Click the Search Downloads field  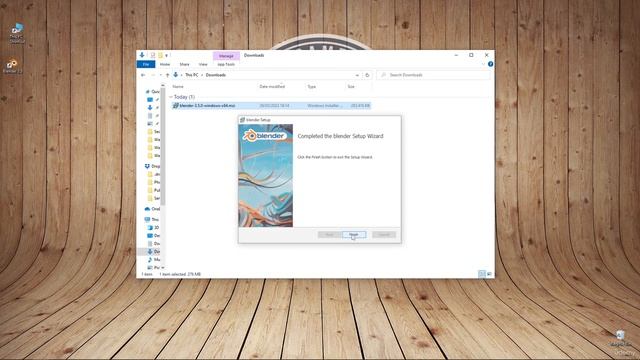coord(433,75)
